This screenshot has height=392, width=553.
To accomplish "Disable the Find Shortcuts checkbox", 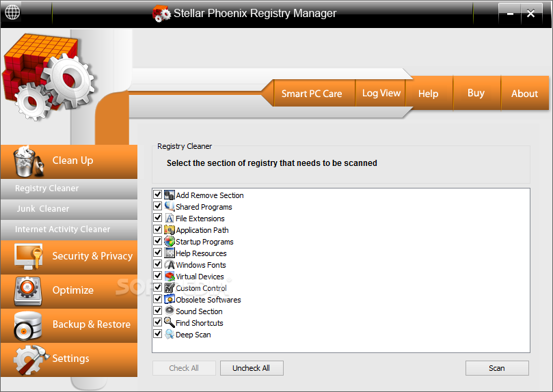I will click(158, 322).
